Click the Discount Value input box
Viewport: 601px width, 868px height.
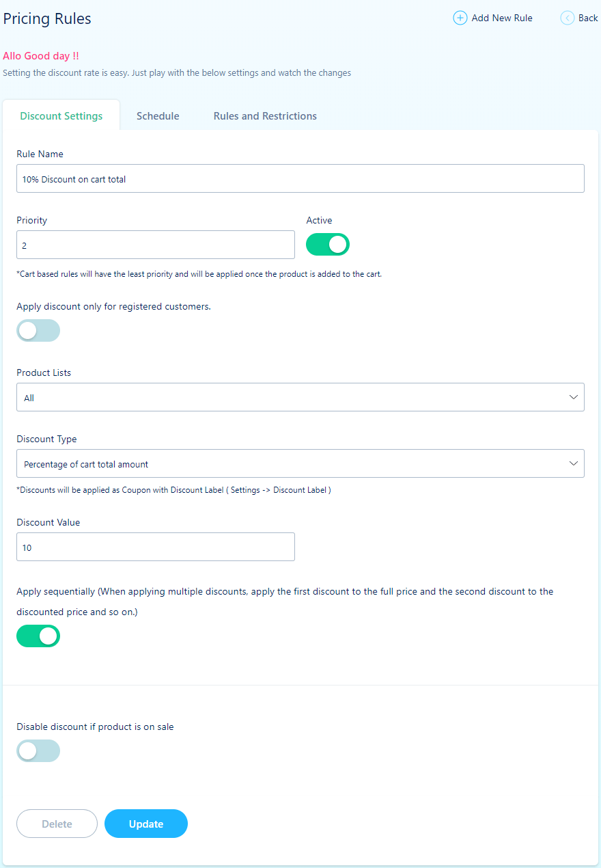pos(156,547)
